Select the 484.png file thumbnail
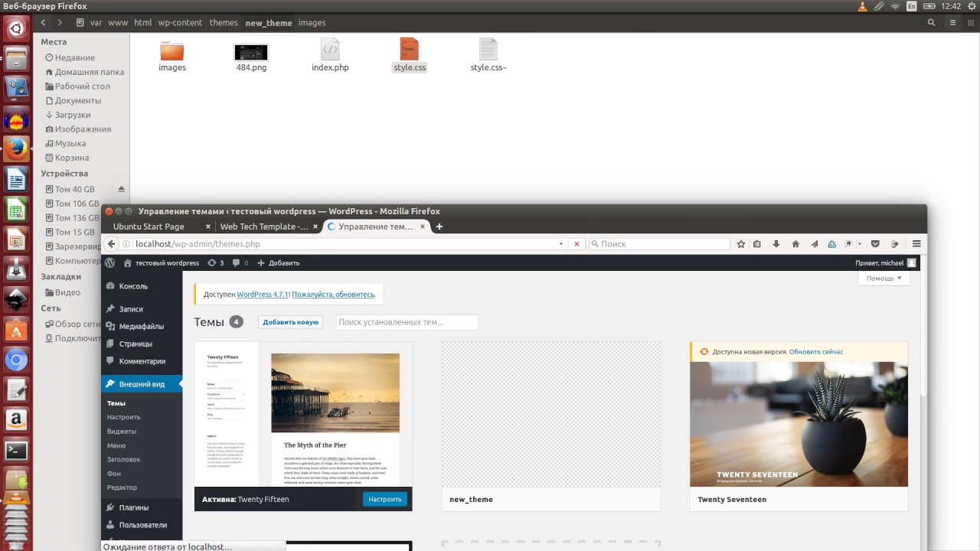This screenshot has width=980, height=551. pyautogui.click(x=251, y=52)
